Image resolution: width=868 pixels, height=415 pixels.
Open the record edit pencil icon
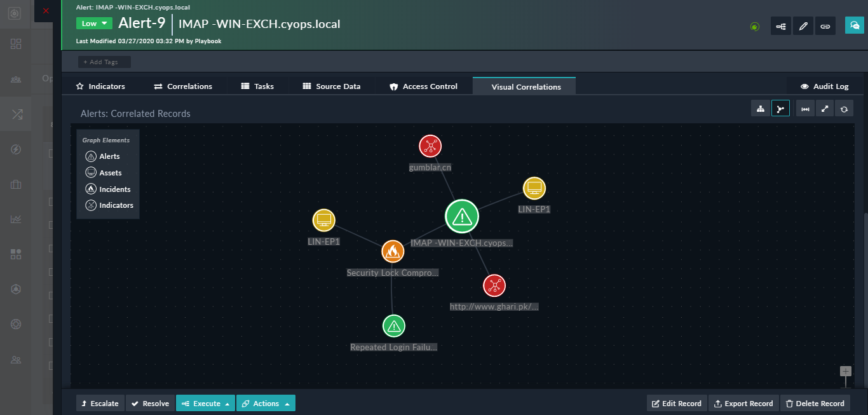[803, 26]
